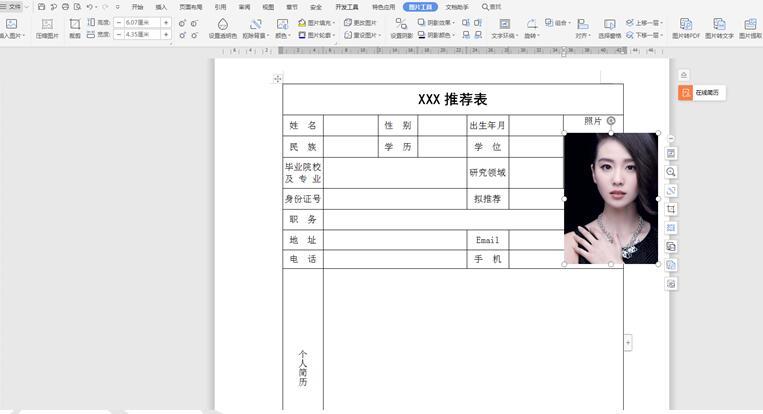Image resolution: width=763 pixels, height=414 pixels.
Task: Click the Print icon in quick toolbar
Action: (x=65, y=7)
